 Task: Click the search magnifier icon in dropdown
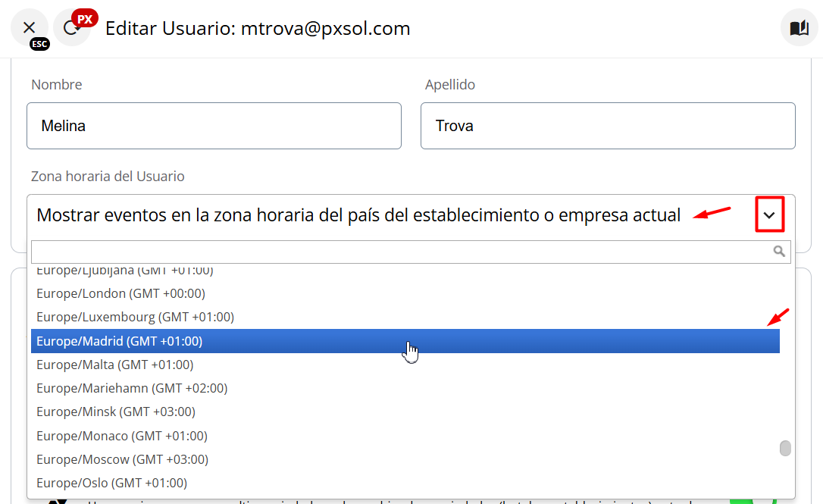click(x=779, y=252)
